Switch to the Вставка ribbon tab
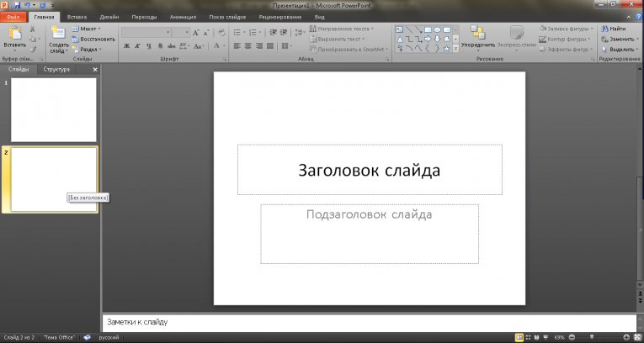644x343 pixels. click(76, 17)
